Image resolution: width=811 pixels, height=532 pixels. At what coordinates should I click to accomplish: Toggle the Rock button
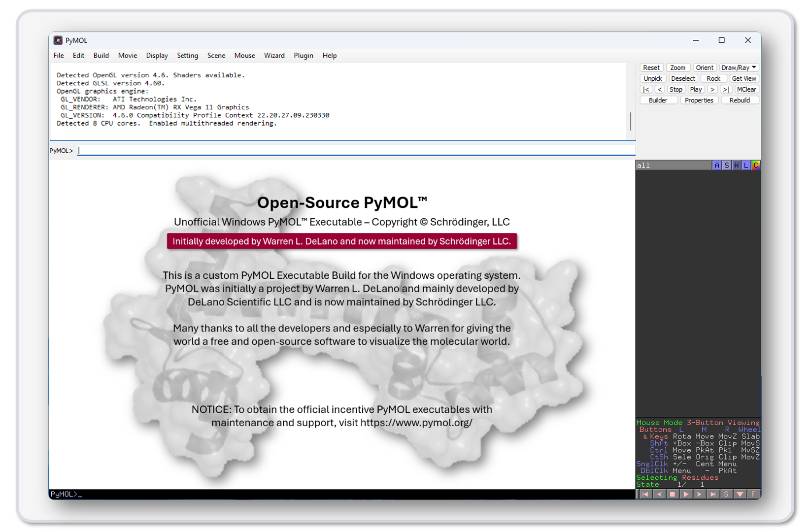(x=713, y=78)
